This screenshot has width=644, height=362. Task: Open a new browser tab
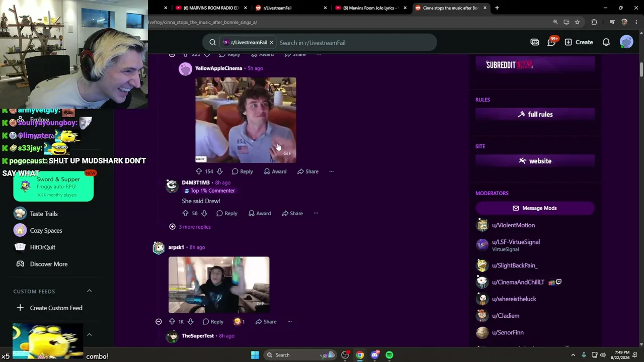tap(497, 8)
